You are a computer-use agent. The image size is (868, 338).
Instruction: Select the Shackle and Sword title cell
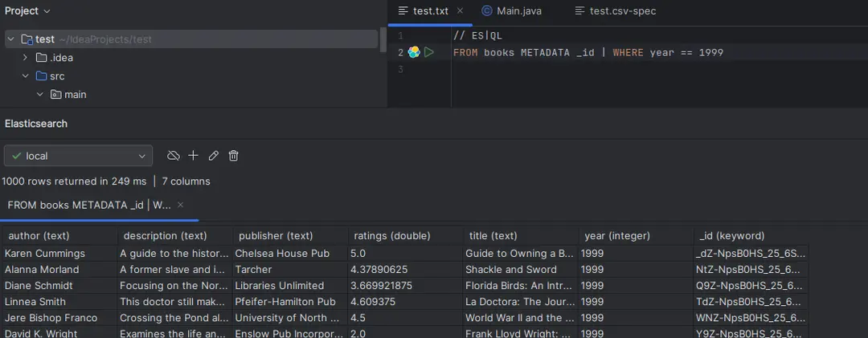520,270
